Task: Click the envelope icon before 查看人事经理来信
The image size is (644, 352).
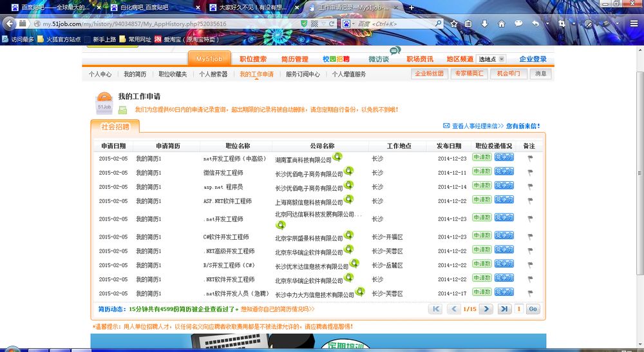Action: click(446, 126)
